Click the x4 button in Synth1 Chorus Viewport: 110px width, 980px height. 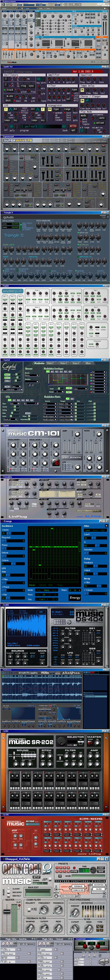(x=87, y=101)
